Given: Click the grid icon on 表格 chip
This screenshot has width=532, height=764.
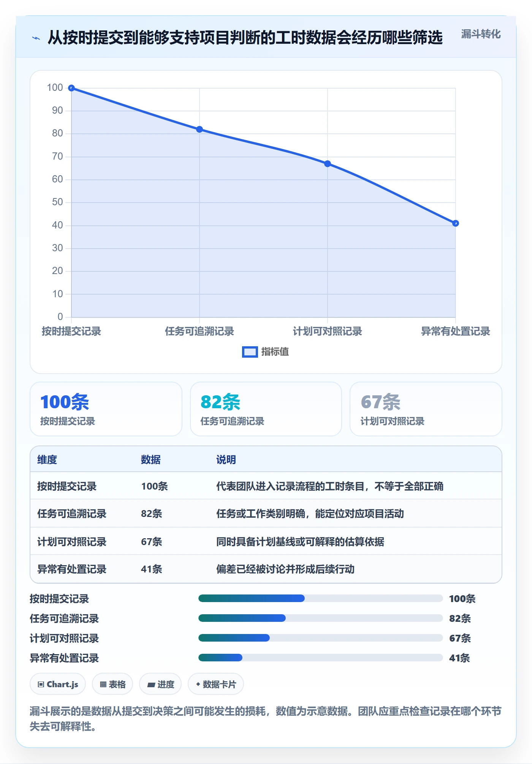Looking at the screenshot, I should click(103, 685).
